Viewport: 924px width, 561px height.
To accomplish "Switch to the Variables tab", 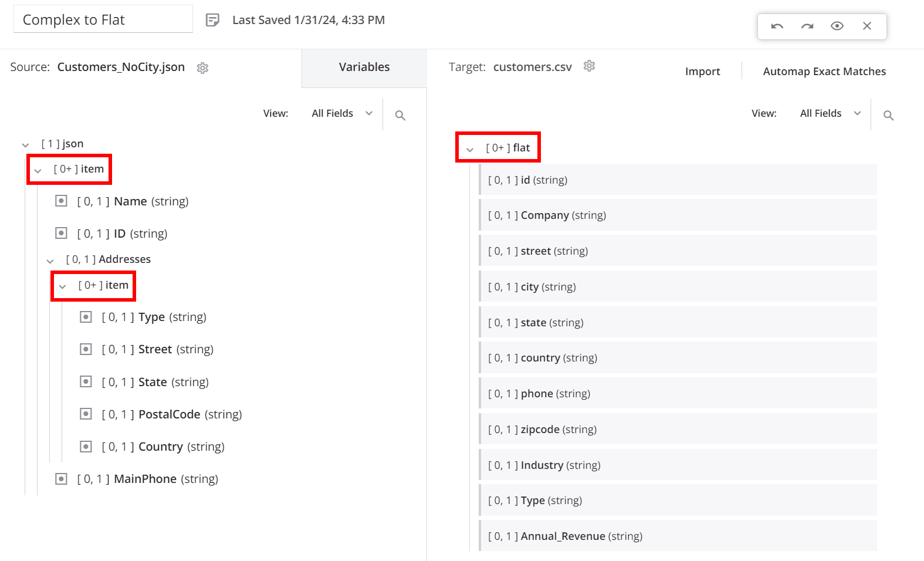I will [x=364, y=67].
